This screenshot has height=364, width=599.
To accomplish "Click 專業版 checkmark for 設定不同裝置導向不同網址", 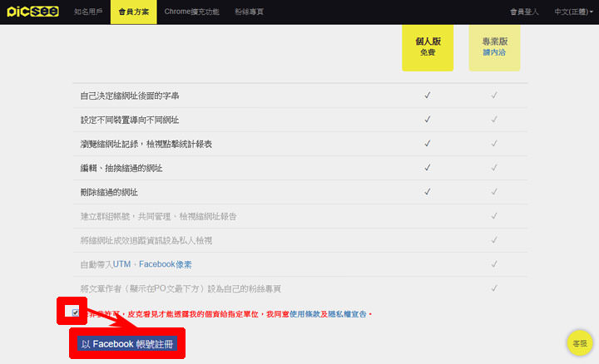I will click(494, 120).
